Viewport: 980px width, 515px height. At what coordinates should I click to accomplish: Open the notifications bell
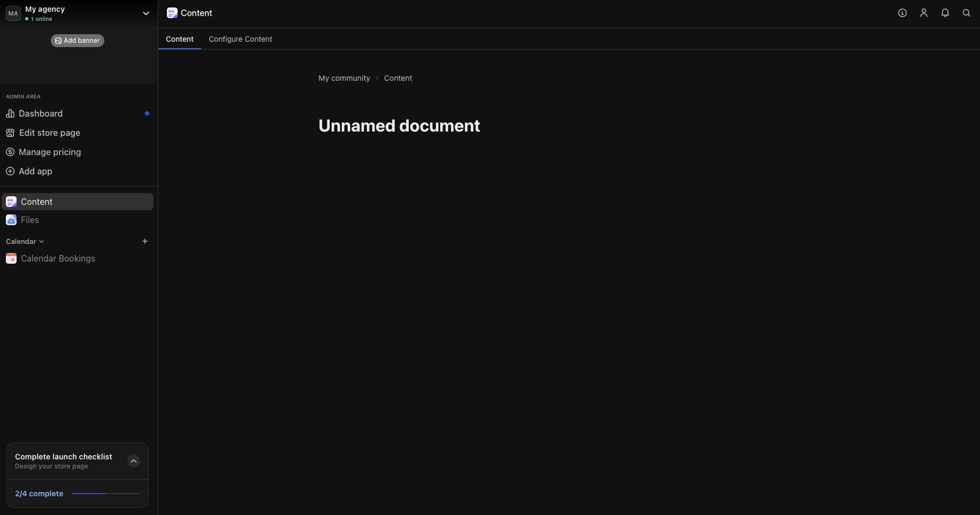tap(945, 13)
